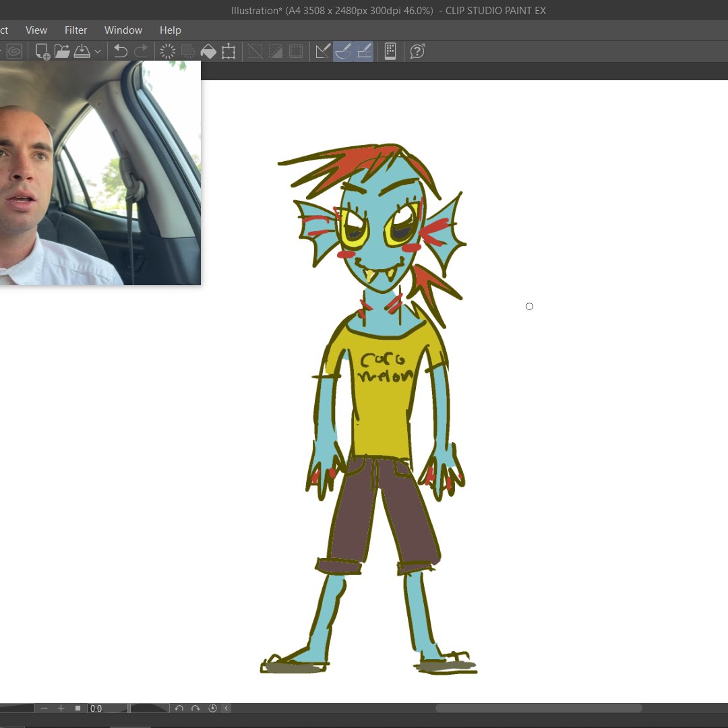Fill using the paint bucket icon

[208, 51]
